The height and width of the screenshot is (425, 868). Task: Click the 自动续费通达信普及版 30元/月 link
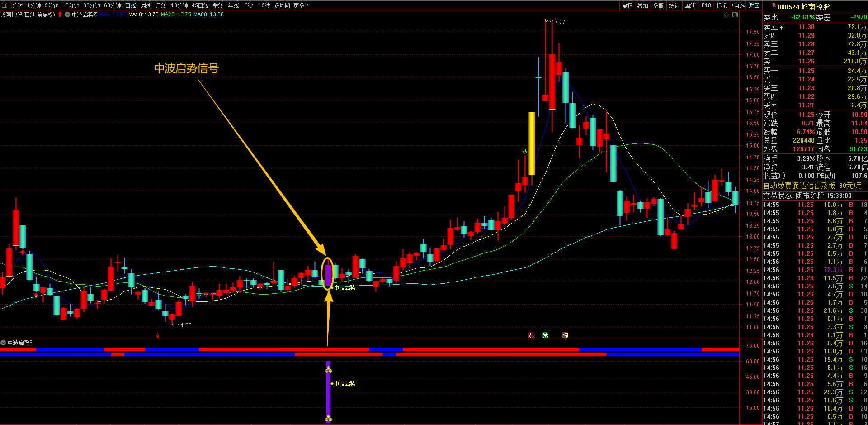[812, 186]
